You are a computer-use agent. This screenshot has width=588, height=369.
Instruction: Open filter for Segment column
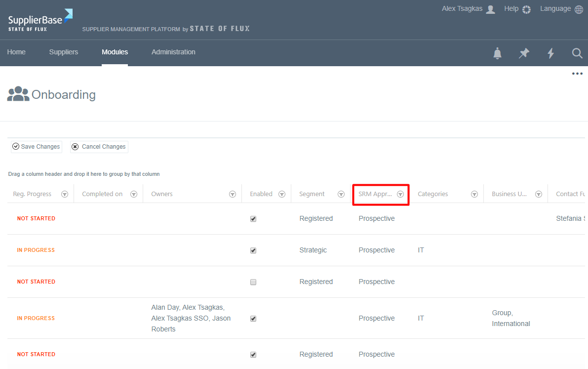[x=341, y=194]
